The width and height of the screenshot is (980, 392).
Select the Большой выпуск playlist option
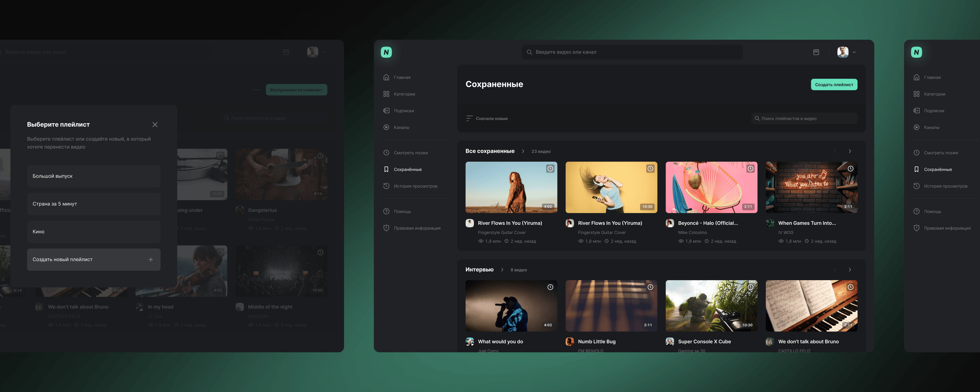click(94, 176)
